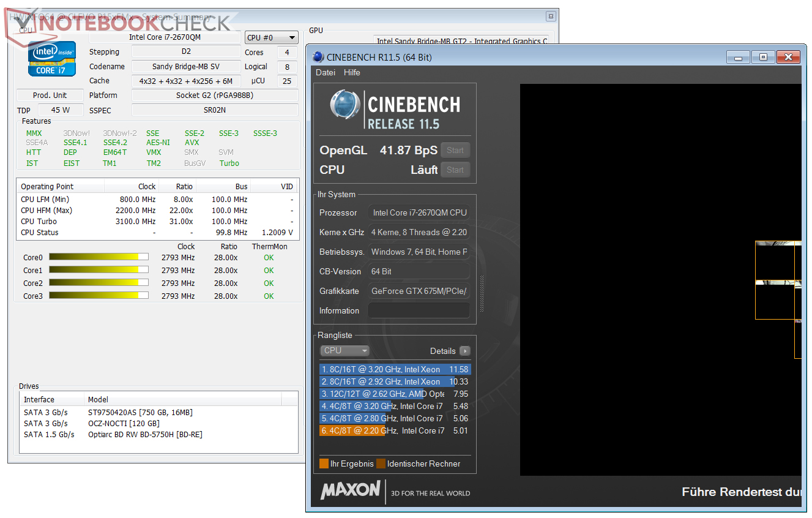
Task: Click the Stepping value D2
Action: pyautogui.click(x=186, y=52)
